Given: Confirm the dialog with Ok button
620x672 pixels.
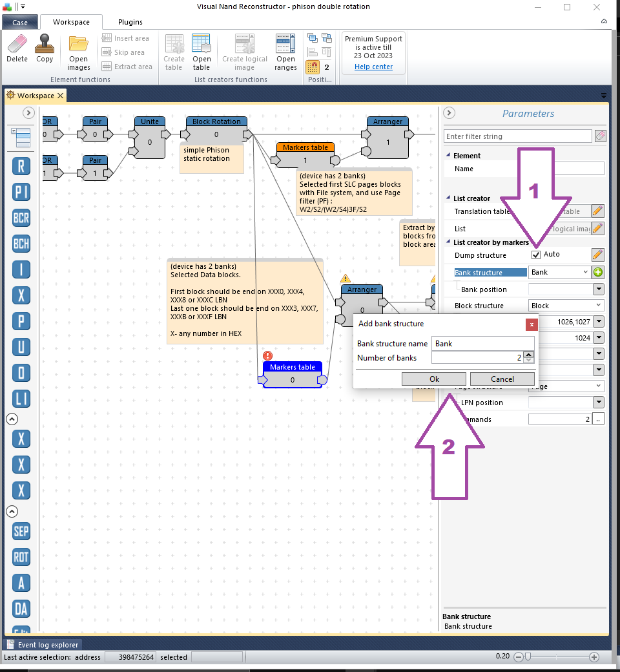Looking at the screenshot, I should 434,379.
